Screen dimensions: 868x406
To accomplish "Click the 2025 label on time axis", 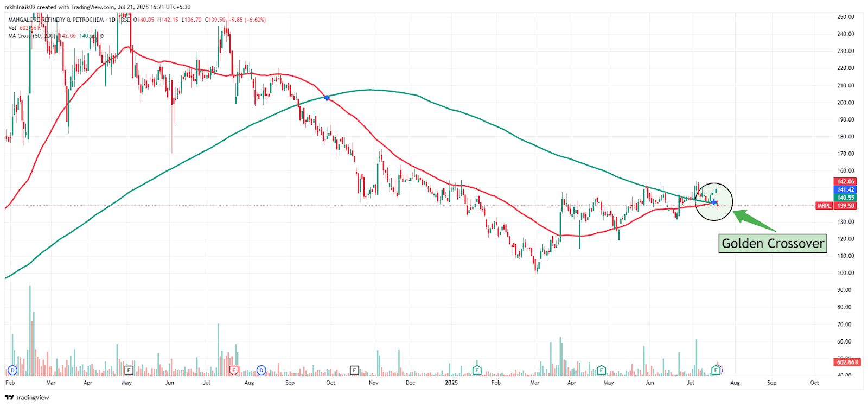I will point(451,383).
